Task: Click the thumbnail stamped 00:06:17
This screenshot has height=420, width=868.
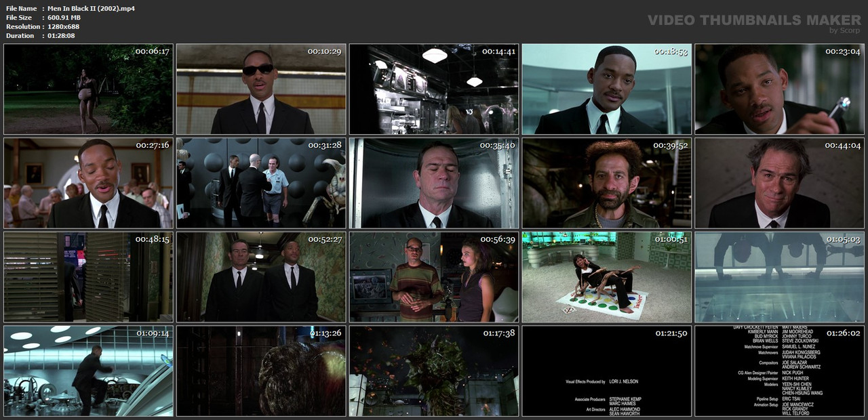Action: (x=88, y=89)
